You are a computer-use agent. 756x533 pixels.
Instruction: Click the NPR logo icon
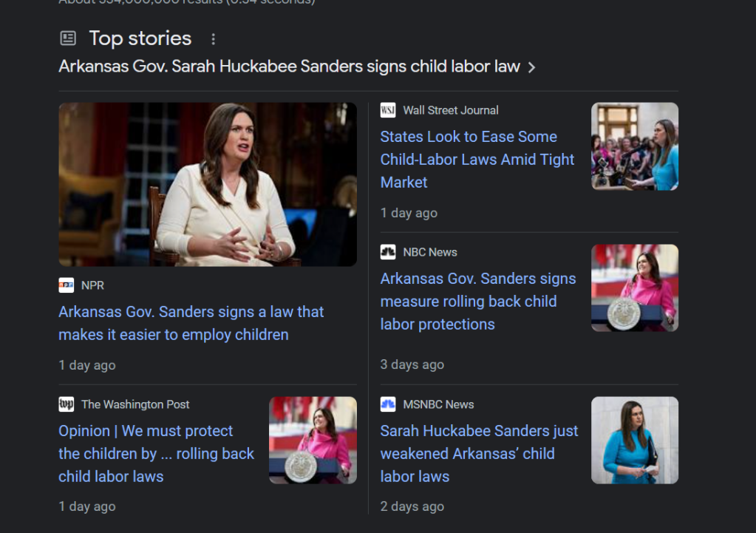[67, 285]
